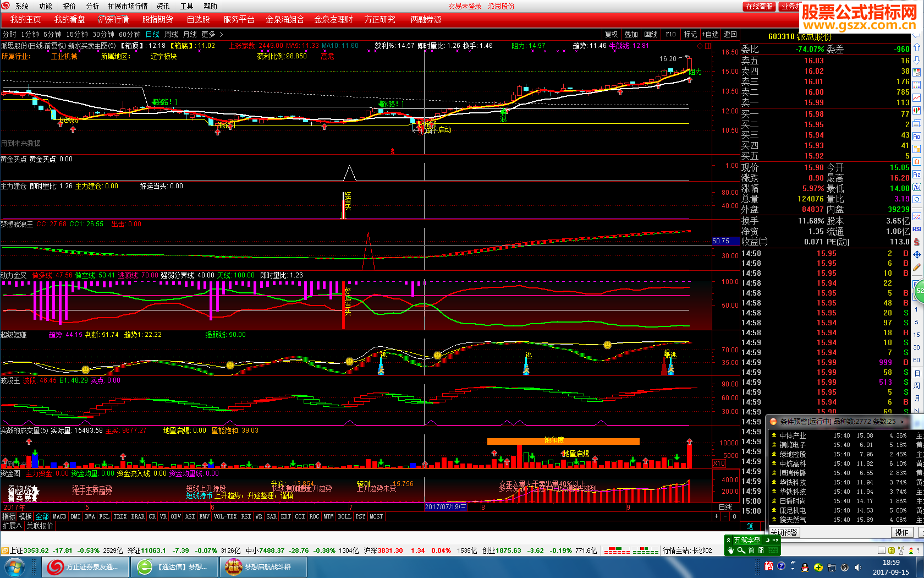Select the 1分钟 chart period
Screen dimensions: 924x578
[30, 34]
